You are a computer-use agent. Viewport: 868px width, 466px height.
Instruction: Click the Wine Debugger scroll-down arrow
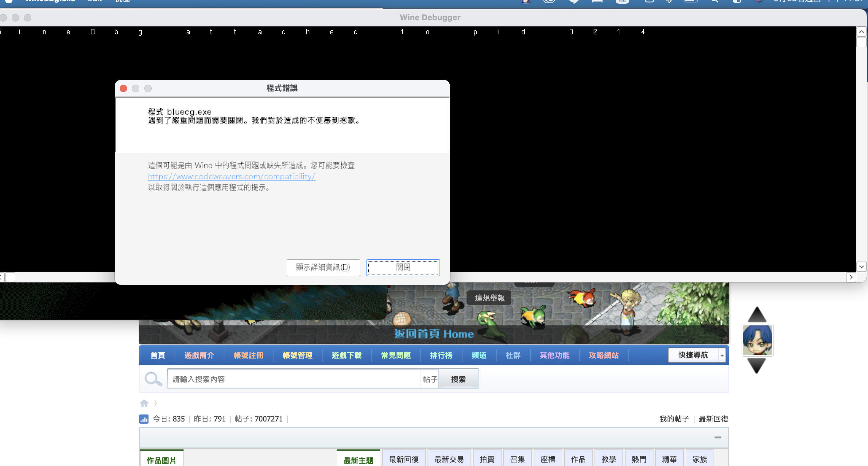[861, 266]
